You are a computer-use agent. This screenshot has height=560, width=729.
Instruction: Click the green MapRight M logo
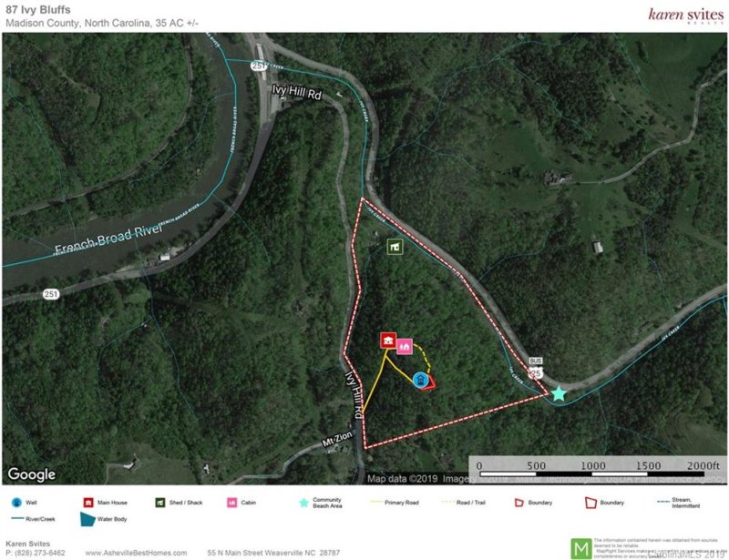pyautogui.click(x=581, y=549)
